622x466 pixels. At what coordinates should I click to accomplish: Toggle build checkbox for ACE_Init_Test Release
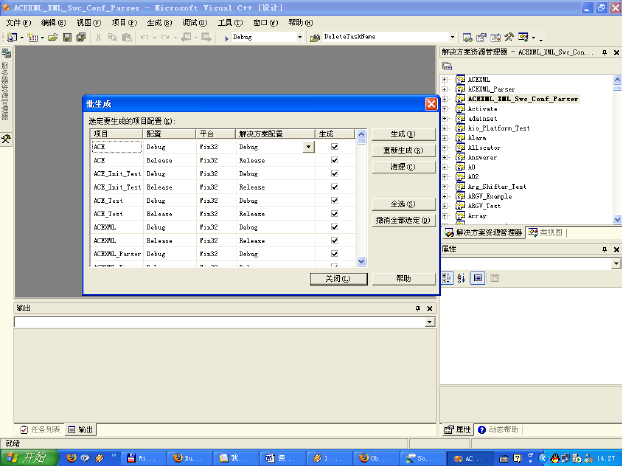pos(334,187)
